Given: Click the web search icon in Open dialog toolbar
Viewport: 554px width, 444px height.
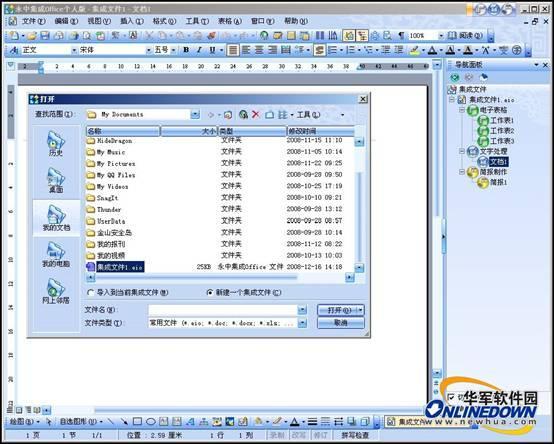Looking at the screenshot, I should pos(243,114).
